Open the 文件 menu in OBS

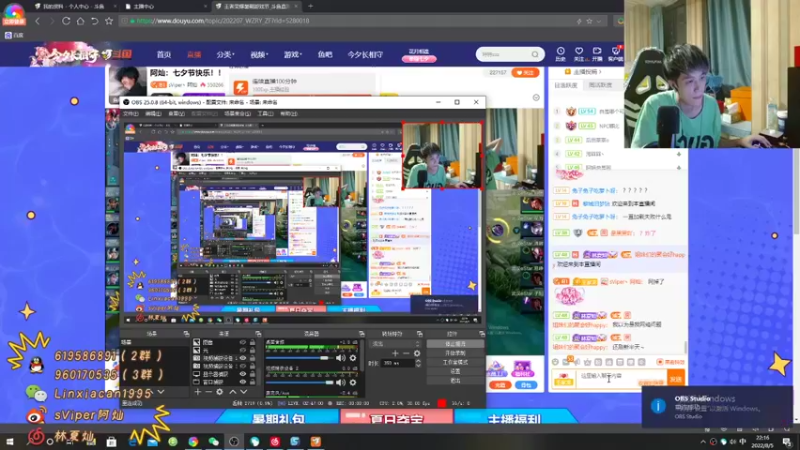pos(131,114)
